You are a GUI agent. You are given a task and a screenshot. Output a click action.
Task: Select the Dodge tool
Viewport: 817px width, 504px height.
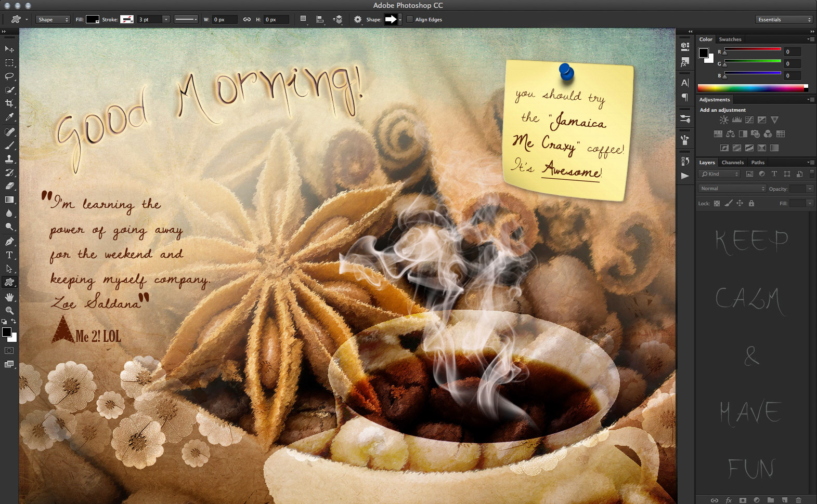click(9, 227)
